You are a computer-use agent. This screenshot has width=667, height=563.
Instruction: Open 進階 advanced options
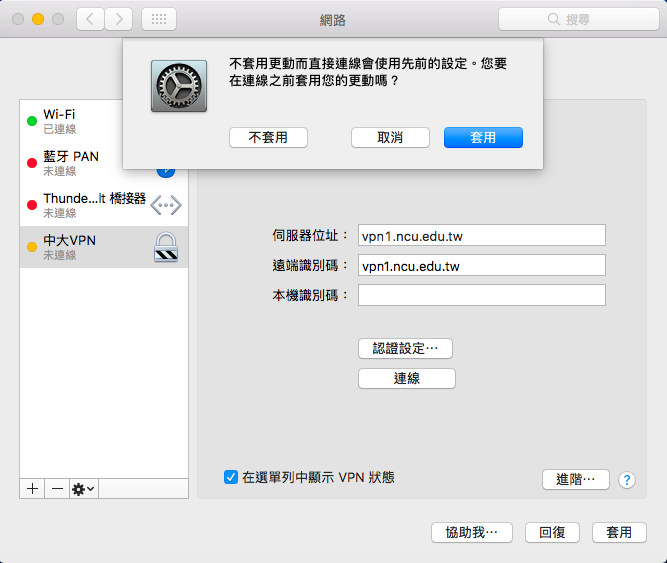tap(576, 479)
